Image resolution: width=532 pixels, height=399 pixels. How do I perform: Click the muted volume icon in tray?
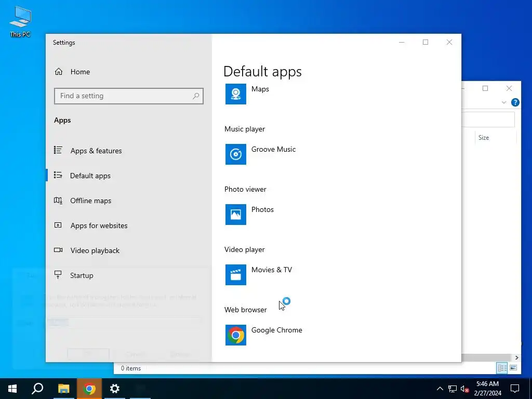pyautogui.click(x=465, y=389)
